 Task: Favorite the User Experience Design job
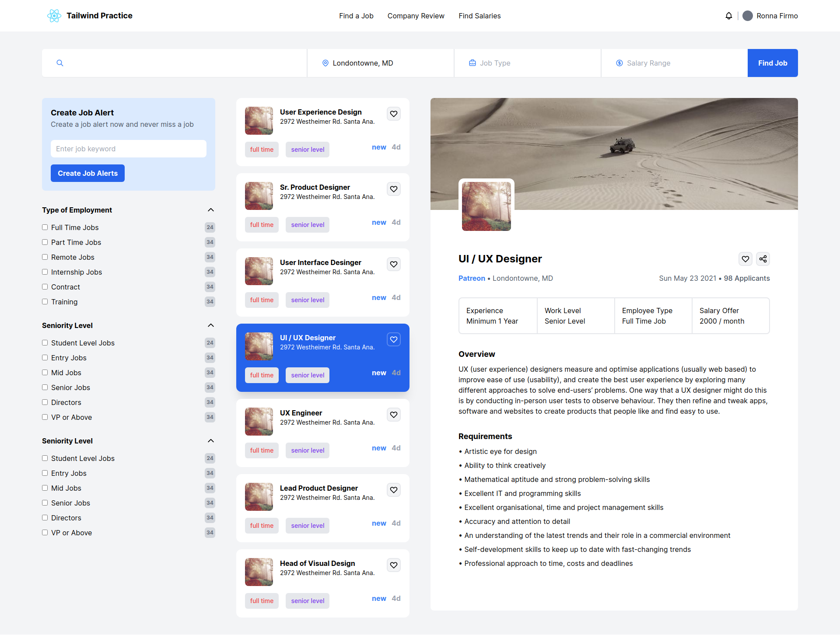pos(394,114)
